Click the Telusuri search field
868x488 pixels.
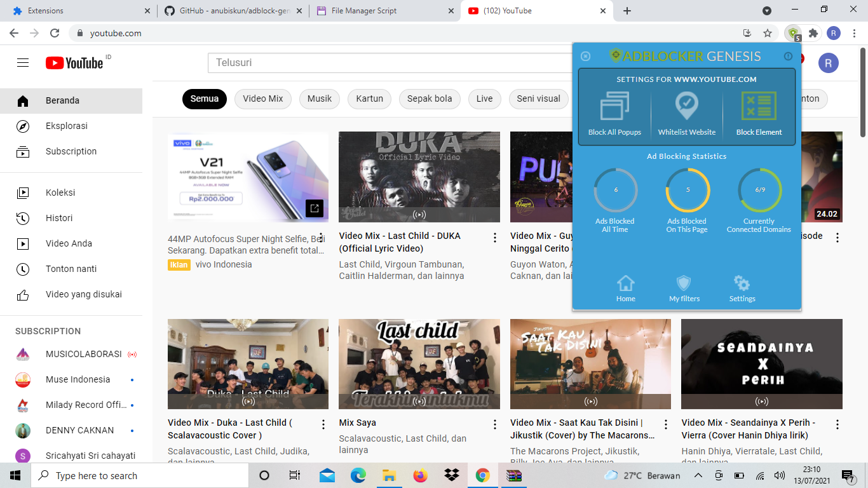click(390, 62)
